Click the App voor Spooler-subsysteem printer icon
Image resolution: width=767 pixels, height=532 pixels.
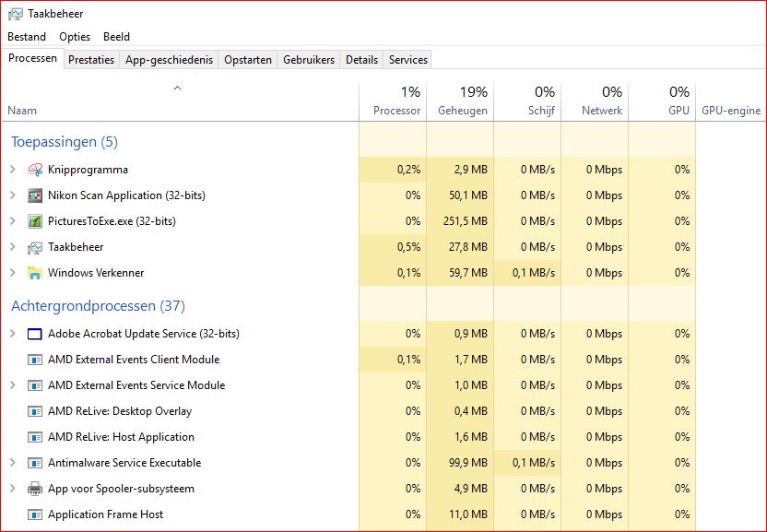[35, 489]
